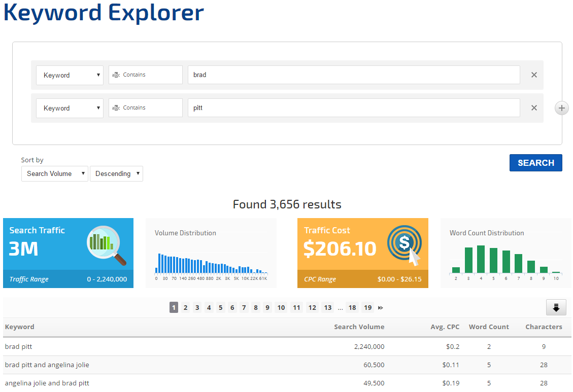This screenshot has height=392, width=573.
Task: Sort by Search Volume column header
Action: coord(359,327)
